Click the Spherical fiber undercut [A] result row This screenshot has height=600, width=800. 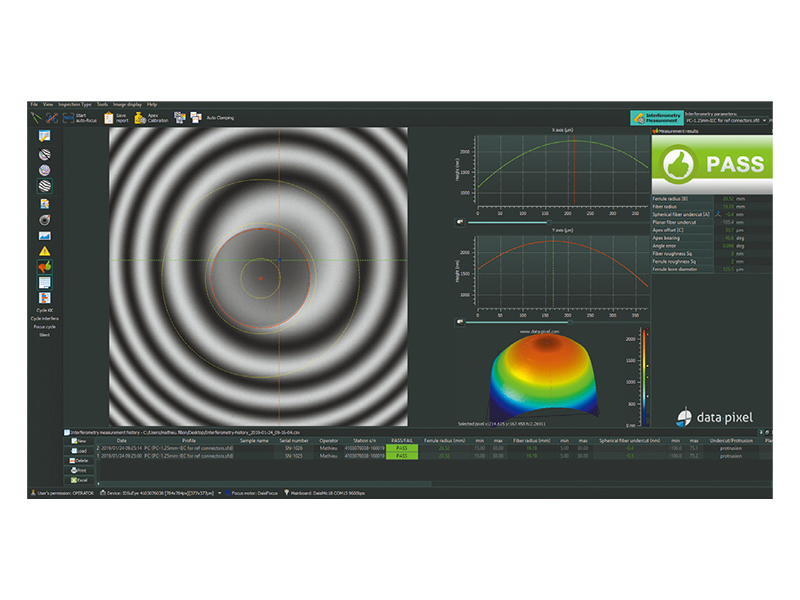[x=712, y=214]
